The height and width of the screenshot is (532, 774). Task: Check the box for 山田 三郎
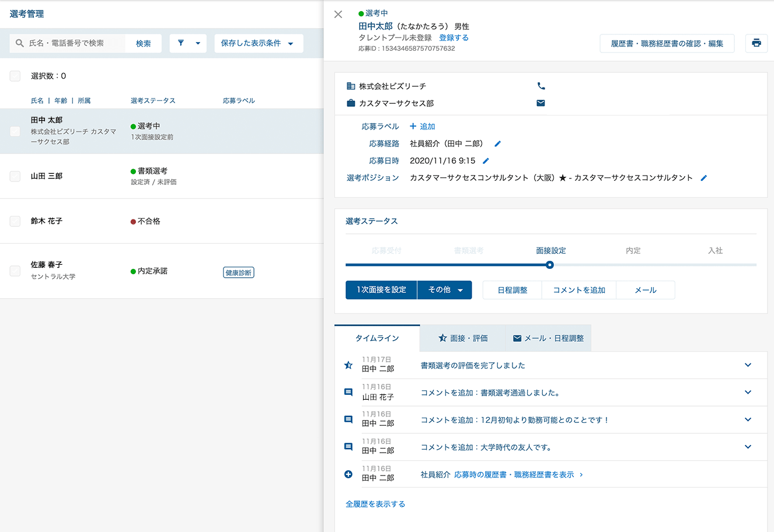click(15, 176)
